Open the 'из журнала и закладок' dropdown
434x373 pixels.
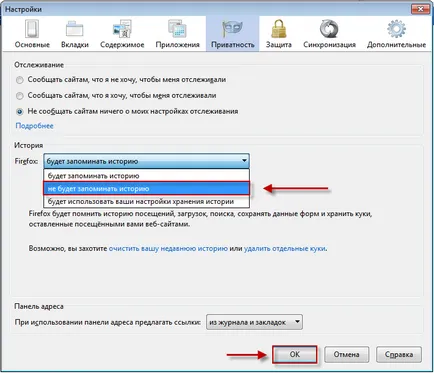click(254, 322)
